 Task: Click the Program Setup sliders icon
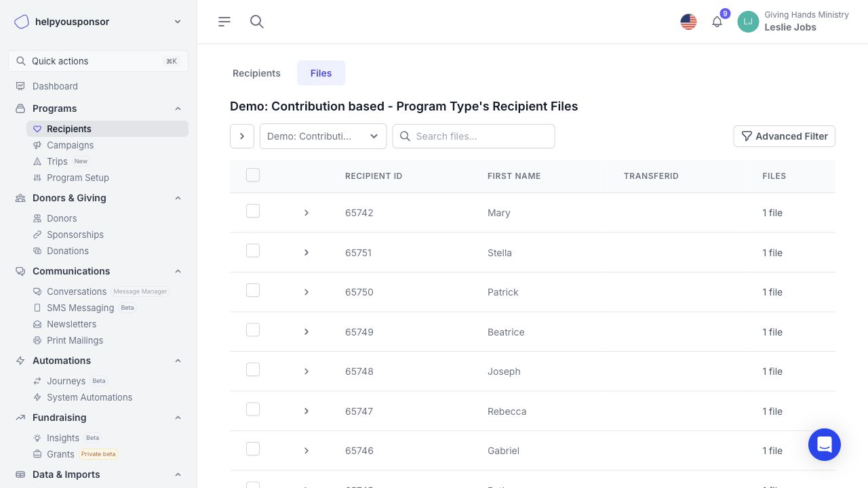38,178
